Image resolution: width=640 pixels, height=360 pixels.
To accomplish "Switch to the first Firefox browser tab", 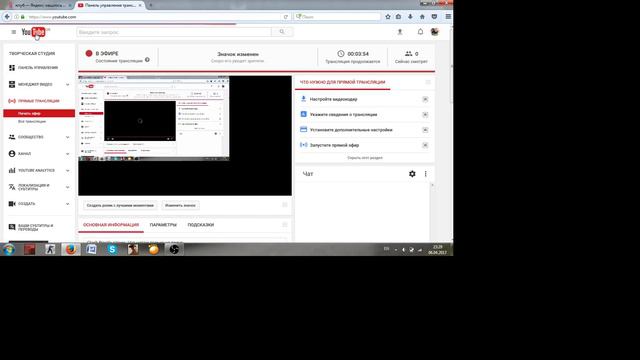I will [39, 5].
